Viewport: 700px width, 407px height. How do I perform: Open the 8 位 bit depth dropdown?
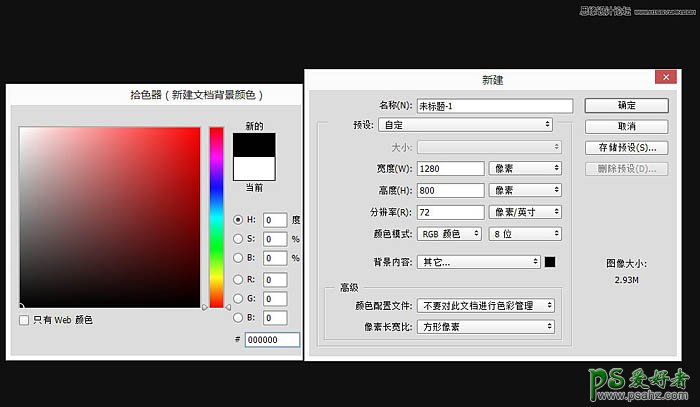[524, 234]
